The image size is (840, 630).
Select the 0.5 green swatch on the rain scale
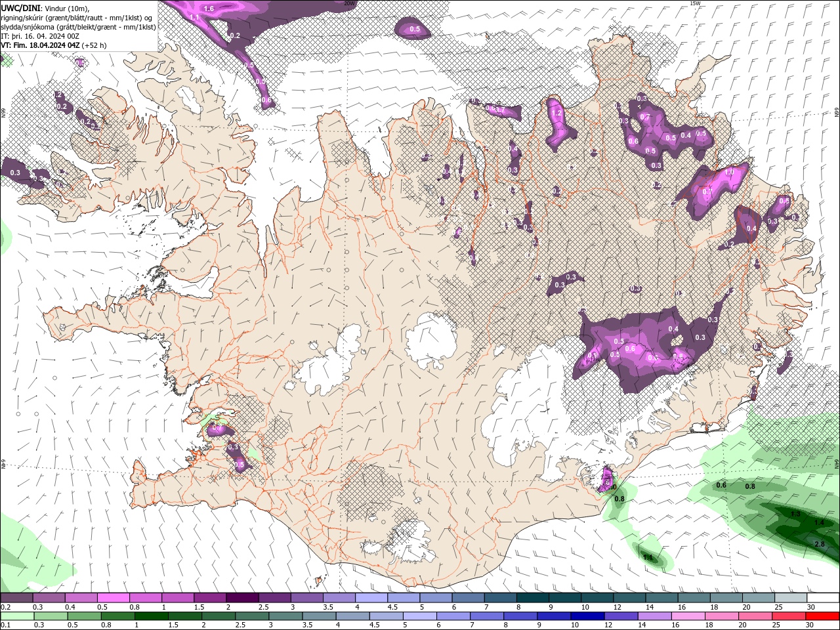point(84,616)
